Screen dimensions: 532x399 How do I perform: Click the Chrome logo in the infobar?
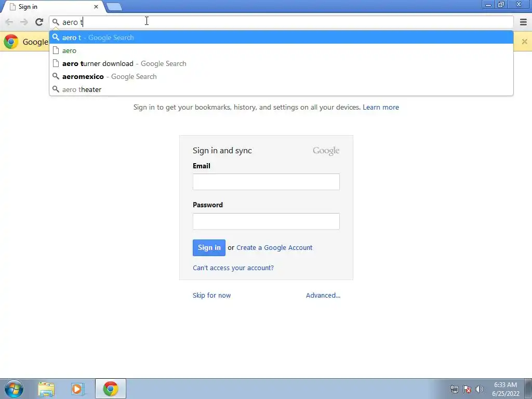11,42
